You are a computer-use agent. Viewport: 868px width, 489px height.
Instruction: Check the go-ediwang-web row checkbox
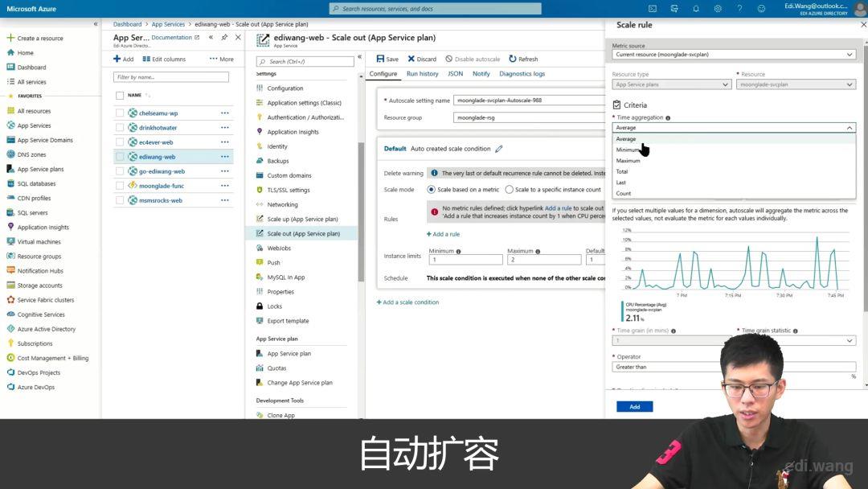[120, 171]
